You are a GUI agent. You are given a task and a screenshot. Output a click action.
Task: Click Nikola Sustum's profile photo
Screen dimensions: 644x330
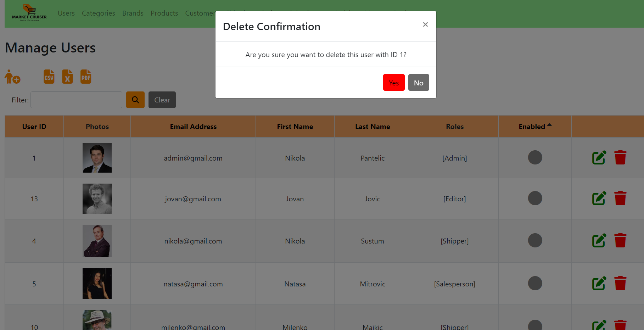(x=97, y=241)
